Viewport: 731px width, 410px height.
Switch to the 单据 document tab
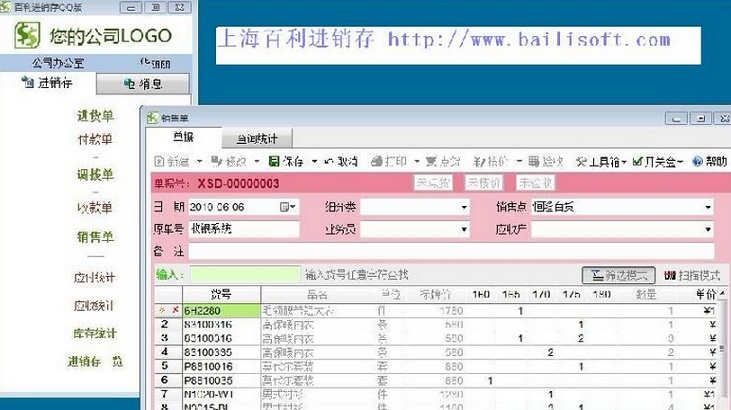pyautogui.click(x=183, y=137)
